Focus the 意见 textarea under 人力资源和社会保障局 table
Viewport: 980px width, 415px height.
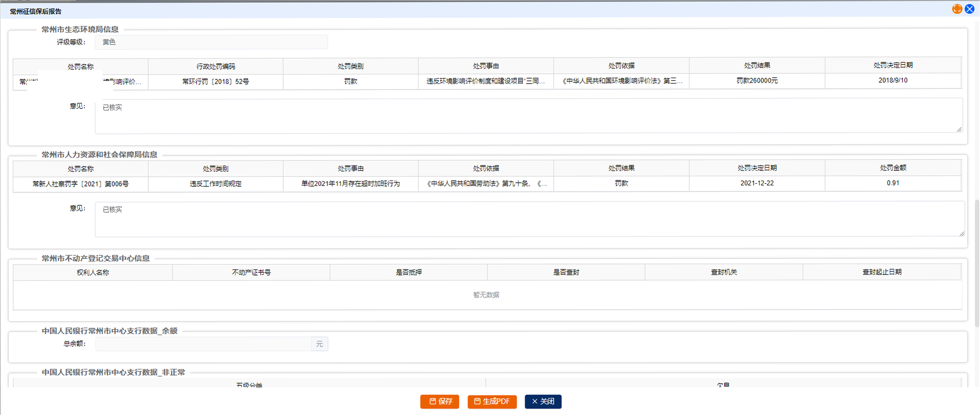pos(529,219)
